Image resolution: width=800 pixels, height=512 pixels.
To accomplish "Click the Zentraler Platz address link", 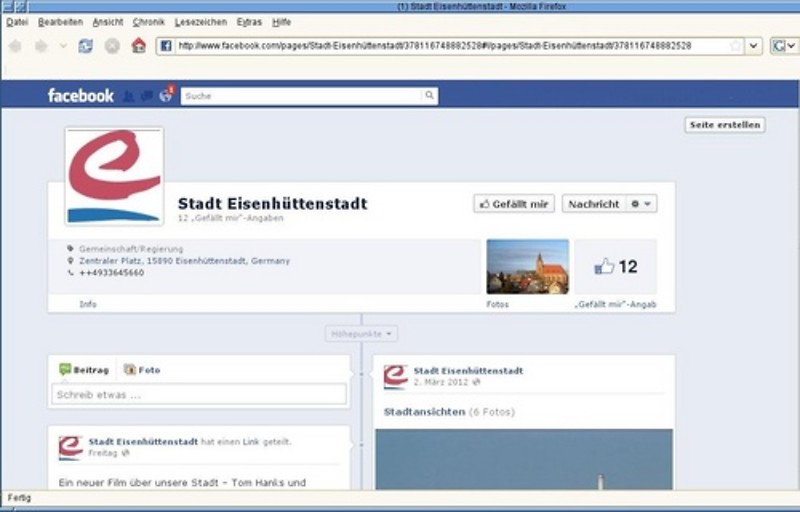I will 184,261.
